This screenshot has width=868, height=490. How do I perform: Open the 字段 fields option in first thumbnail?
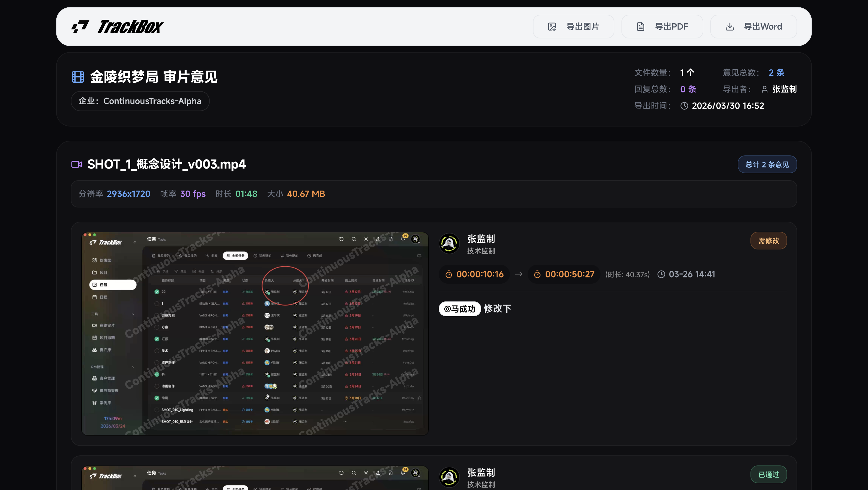click(x=162, y=272)
